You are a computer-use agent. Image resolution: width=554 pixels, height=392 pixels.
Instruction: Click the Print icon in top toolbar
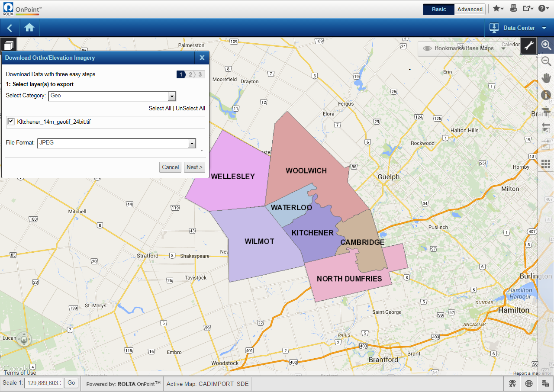pos(513,8)
